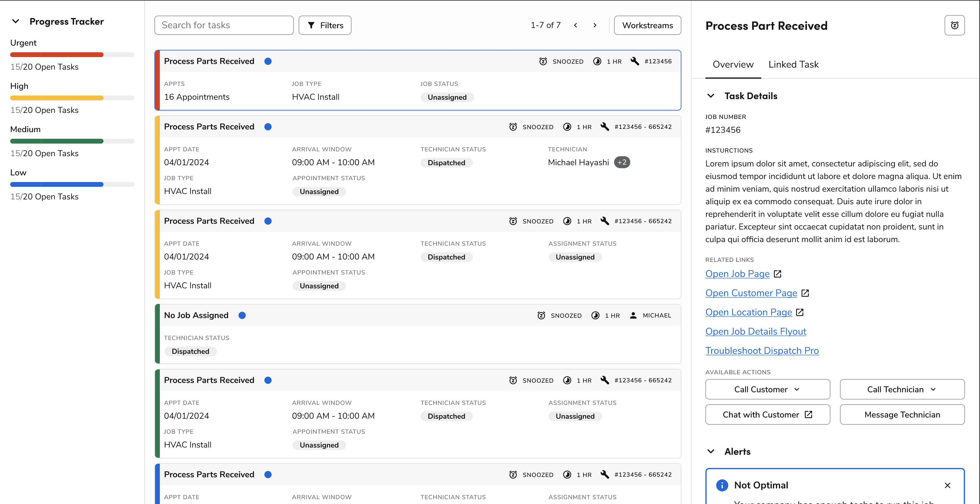Switch to the Overview tab
Image resolution: width=980 pixels, height=504 pixels.
pyautogui.click(x=733, y=65)
